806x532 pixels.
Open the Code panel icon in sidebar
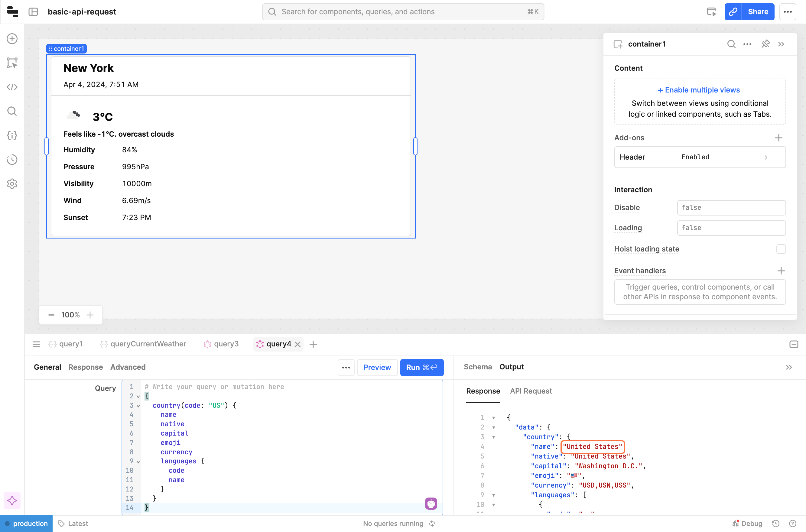[12, 87]
